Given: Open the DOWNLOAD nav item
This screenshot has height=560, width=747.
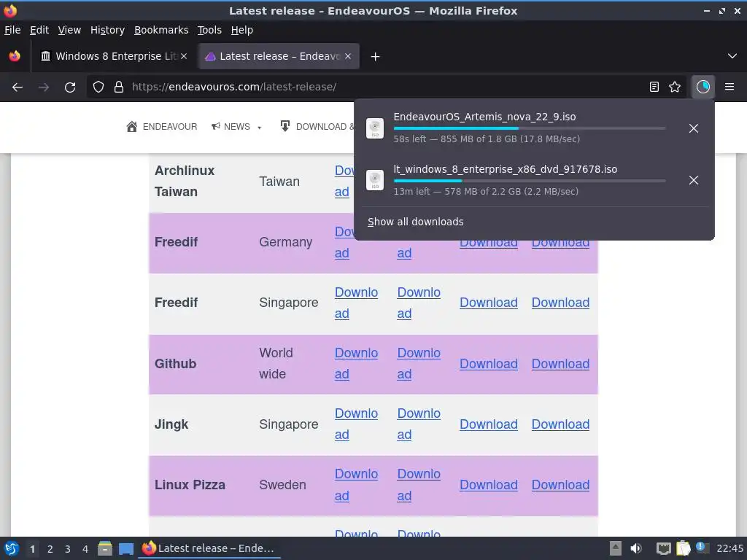Looking at the screenshot, I should (x=317, y=127).
